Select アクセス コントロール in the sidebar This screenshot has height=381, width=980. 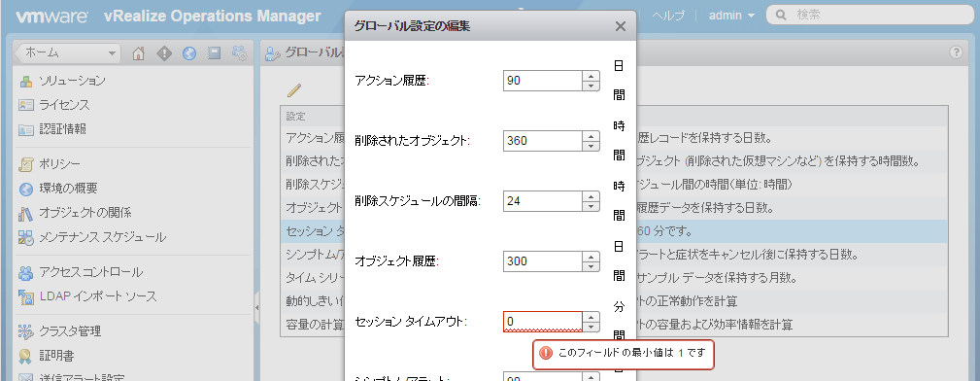pyautogui.click(x=90, y=273)
